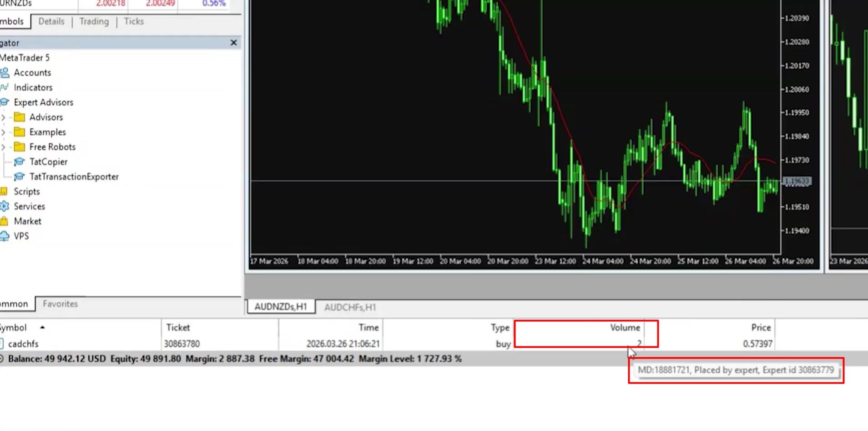Open the Accounts icon in Navigator
Screen dimensions: 868x431
[5, 73]
